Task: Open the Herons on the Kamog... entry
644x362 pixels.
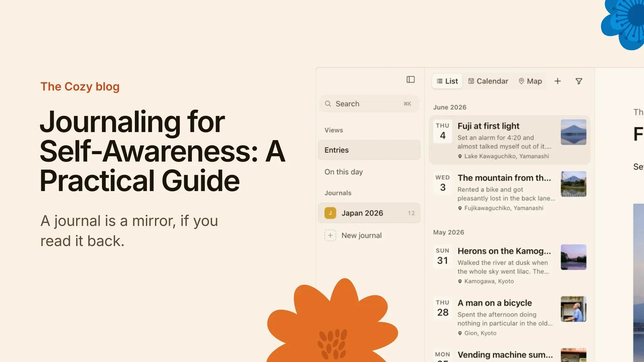Action: [x=509, y=265]
